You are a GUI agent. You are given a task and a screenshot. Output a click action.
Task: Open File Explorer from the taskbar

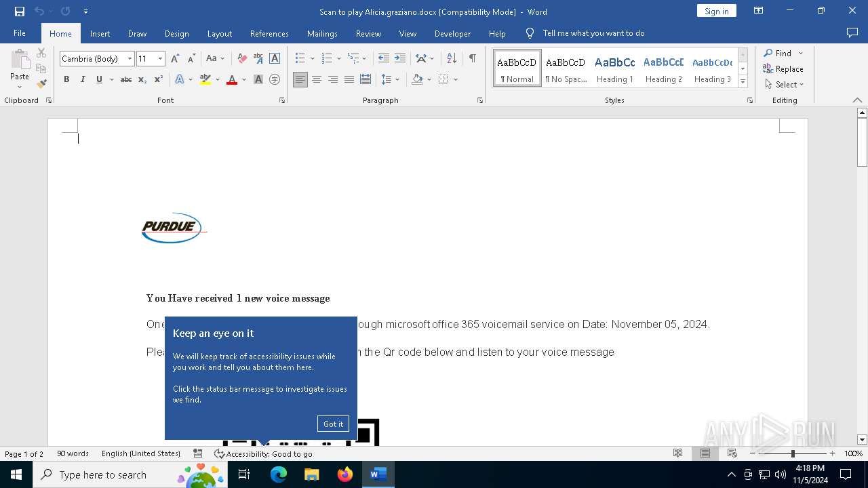[312, 474]
